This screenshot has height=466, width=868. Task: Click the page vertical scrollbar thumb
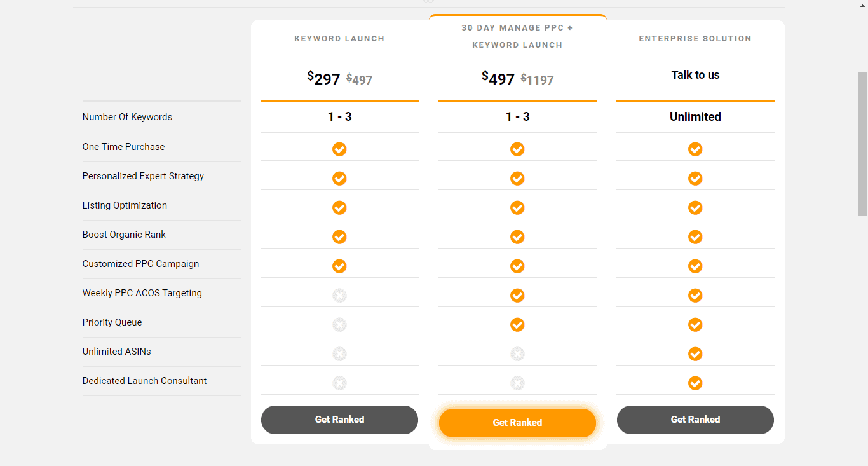pyautogui.click(x=862, y=144)
